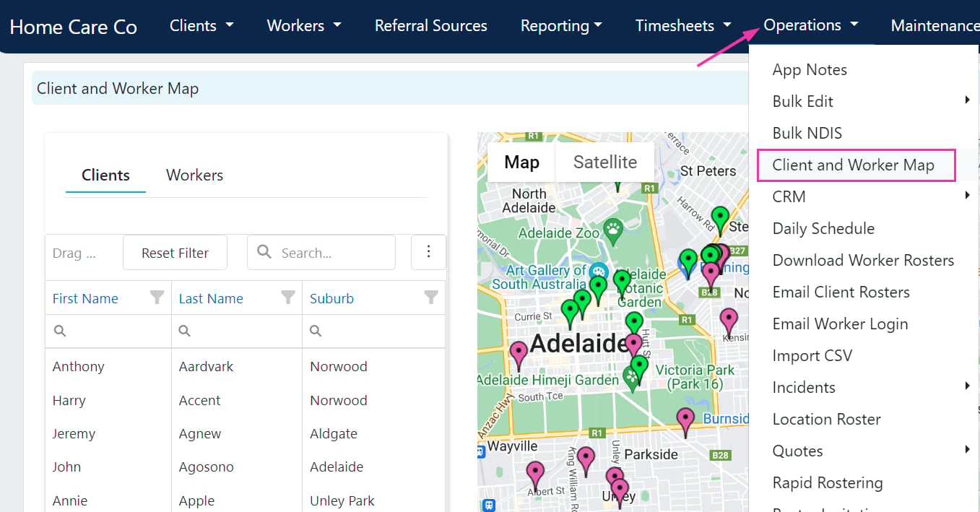
Task: Click the First Name filter input
Action: (108, 331)
